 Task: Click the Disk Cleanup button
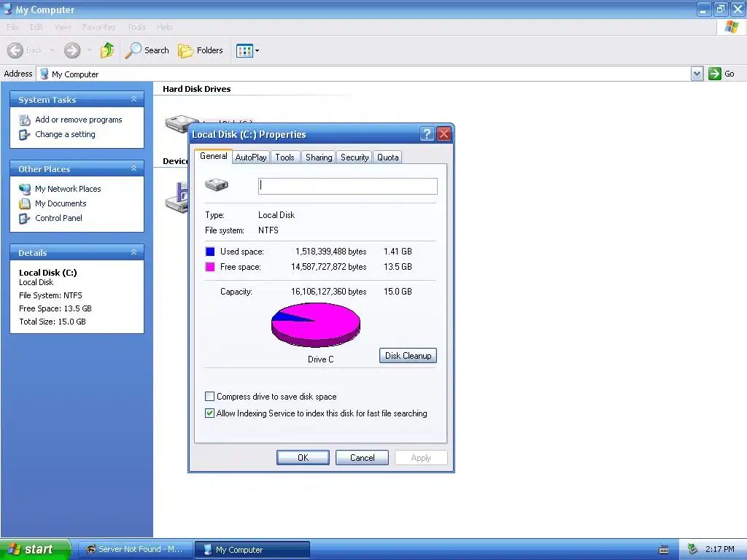click(x=408, y=356)
